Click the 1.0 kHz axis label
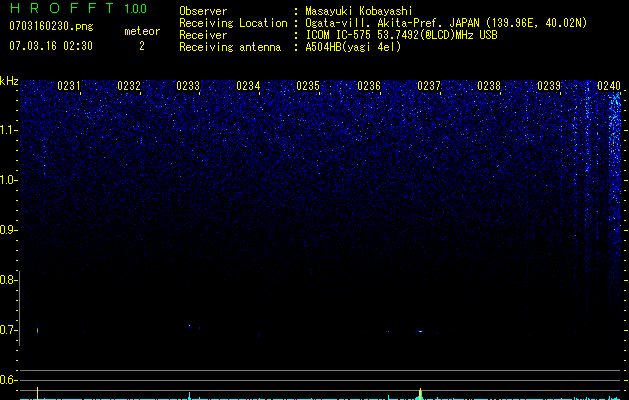629x400 pixels. 8,180
